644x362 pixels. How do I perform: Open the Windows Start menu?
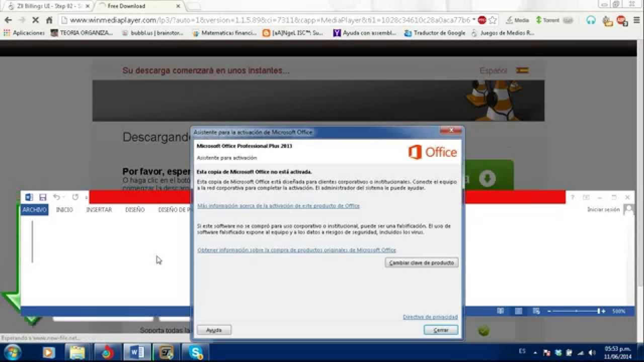point(12,352)
